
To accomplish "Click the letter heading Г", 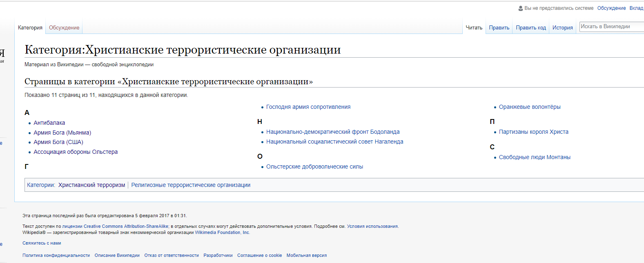I will tap(27, 166).
